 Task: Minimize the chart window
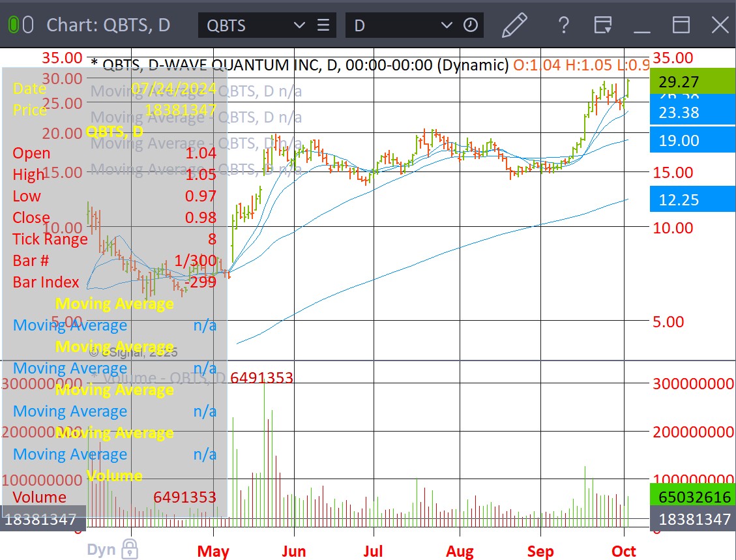(x=642, y=25)
